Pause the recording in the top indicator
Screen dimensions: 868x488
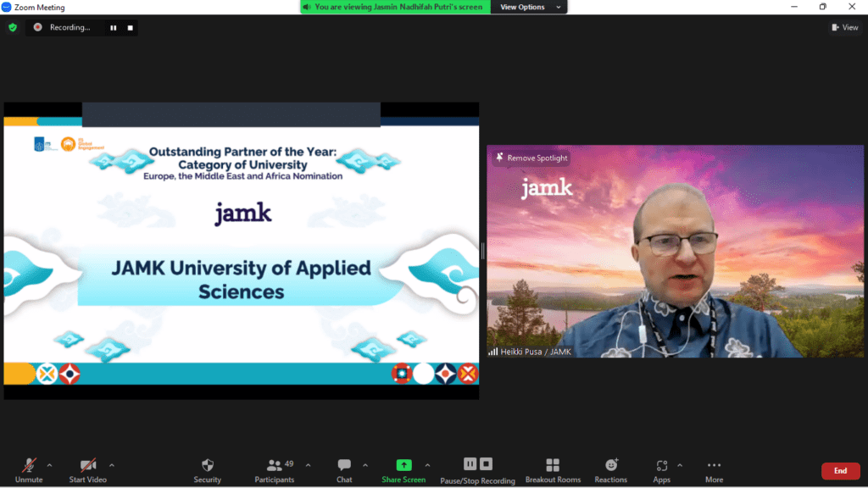click(x=113, y=27)
